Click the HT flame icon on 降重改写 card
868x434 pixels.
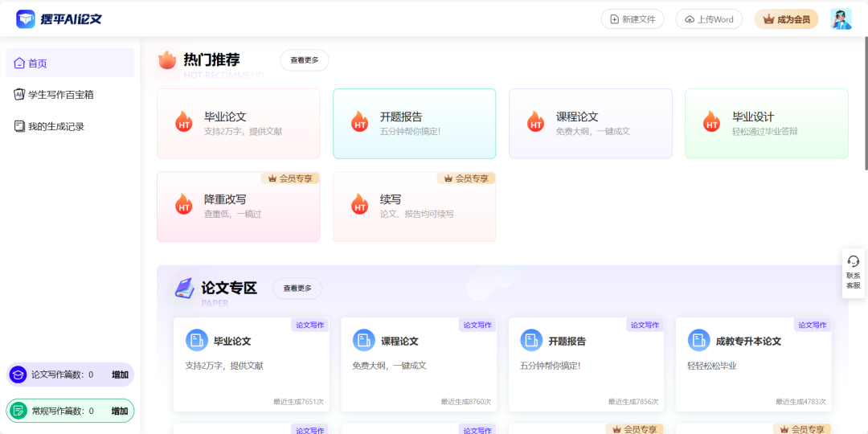click(x=184, y=203)
